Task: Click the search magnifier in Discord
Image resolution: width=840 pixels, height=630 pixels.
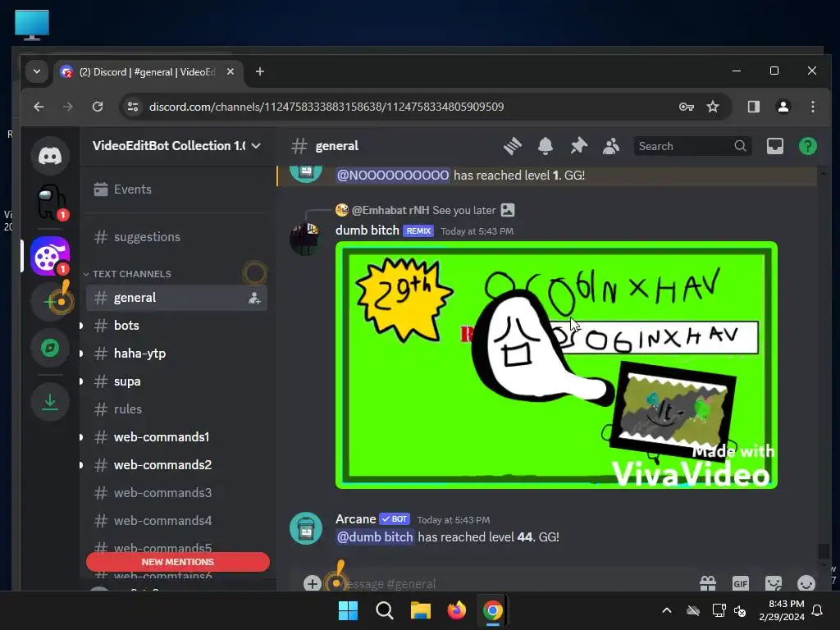Action: [x=740, y=146]
